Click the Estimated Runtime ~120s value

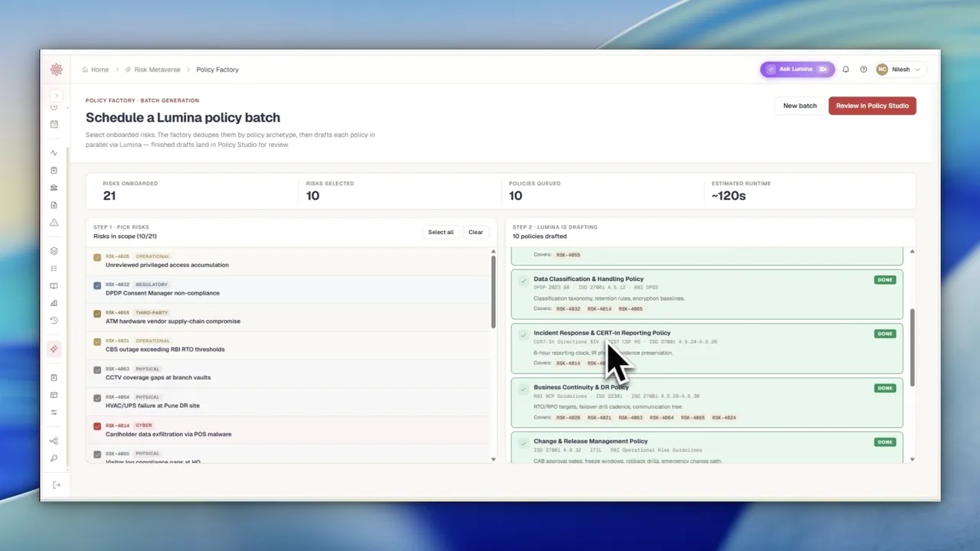[x=728, y=196]
